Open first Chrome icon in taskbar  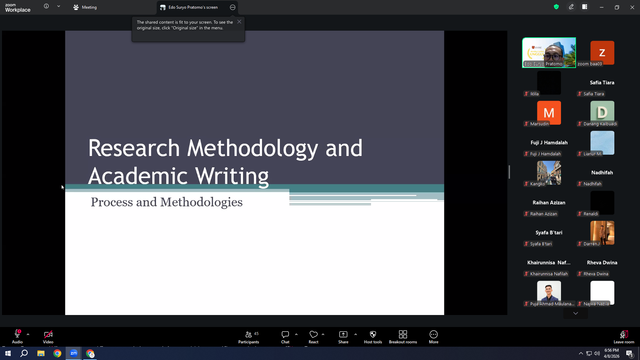57,353
